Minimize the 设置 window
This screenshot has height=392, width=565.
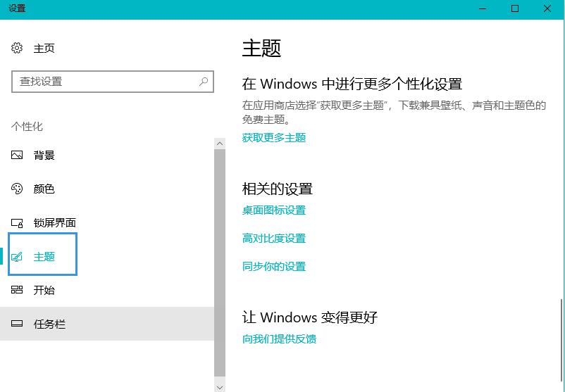click(x=483, y=8)
